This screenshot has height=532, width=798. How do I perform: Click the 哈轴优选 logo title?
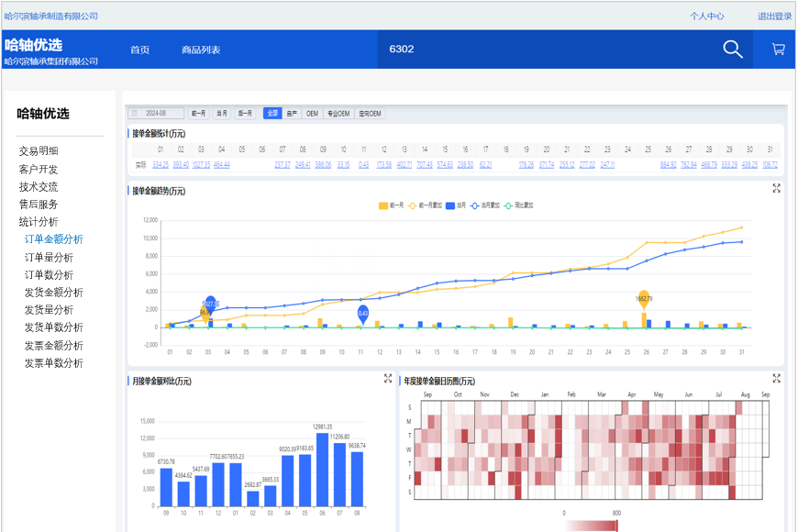point(34,45)
